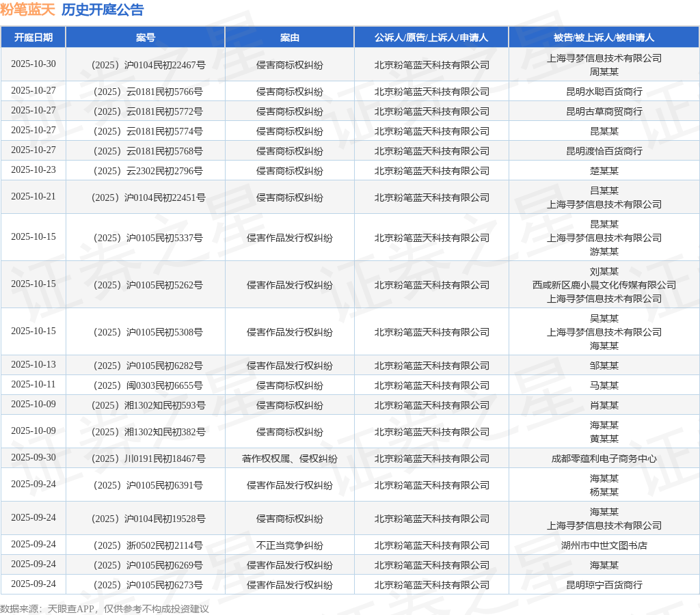Click defendant 肖某某

604,405
